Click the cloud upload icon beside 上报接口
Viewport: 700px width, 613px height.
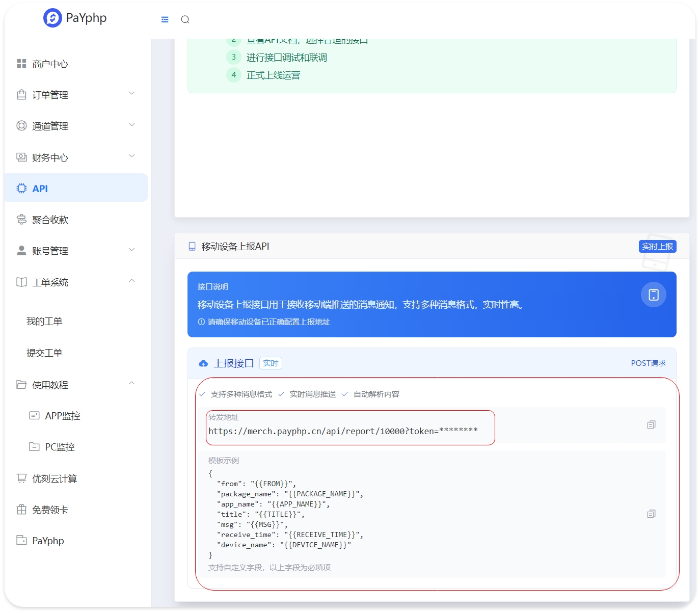click(203, 363)
